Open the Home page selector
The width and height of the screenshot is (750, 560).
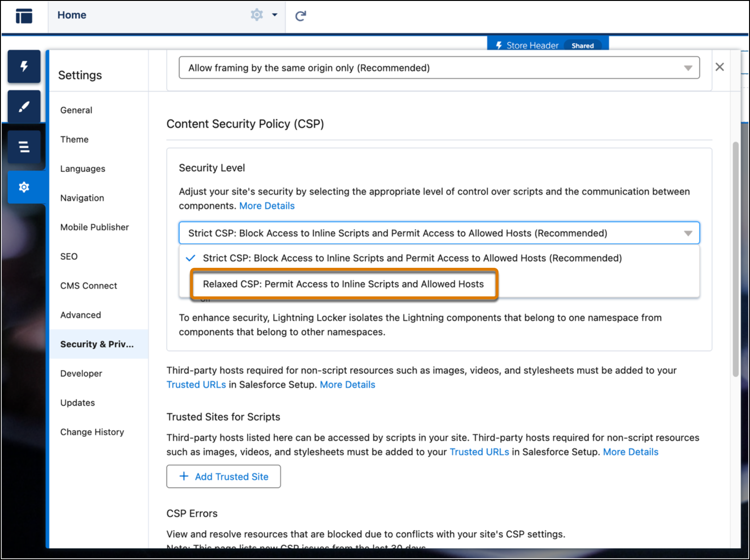72,15
